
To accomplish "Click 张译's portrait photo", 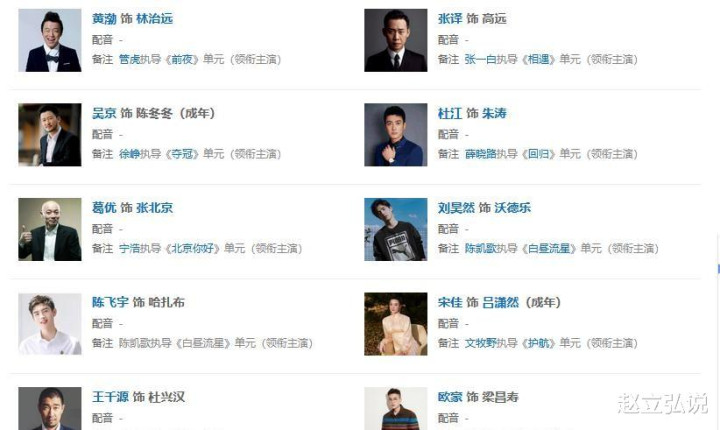I will click(x=396, y=40).
